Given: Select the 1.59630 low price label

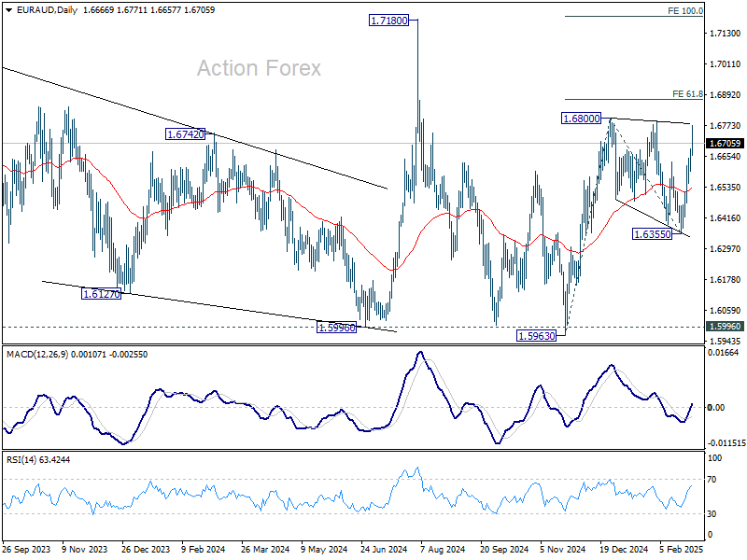Looking at the screenshot, I should tap(536, 336).
